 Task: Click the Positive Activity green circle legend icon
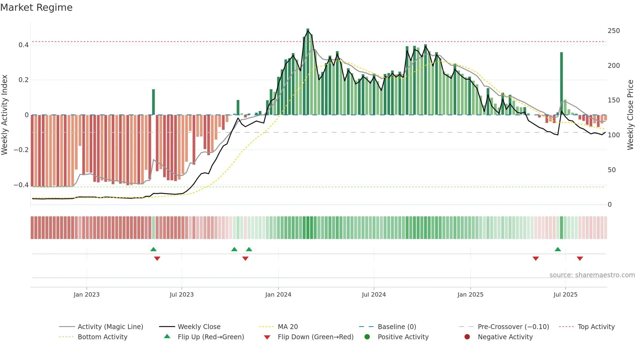(x=367, y=337)
